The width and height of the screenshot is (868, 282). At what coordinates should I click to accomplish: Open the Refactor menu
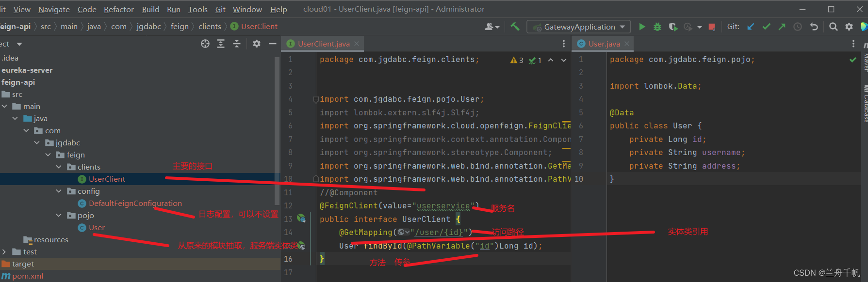coord(119,9)
